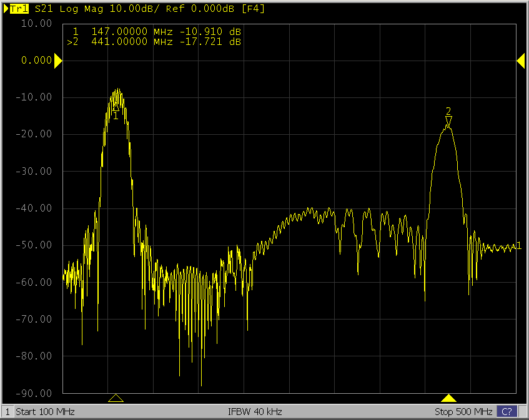Click hollow marker 1 indicator on frequency axis
This screenshot has width=529, height=420.
coord(116,398)
